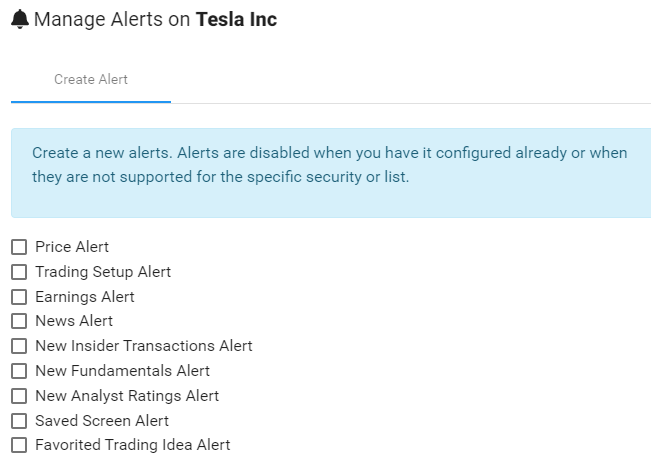Click the bell icon beside Manage Alerts
The image size is (651, 472).
point(20,20)
